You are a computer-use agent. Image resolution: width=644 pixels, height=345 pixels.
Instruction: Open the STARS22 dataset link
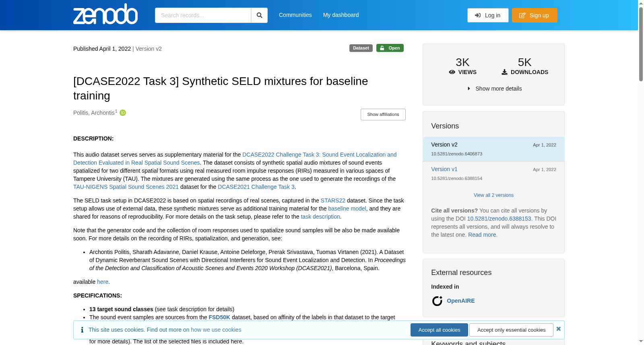point(333,200)
